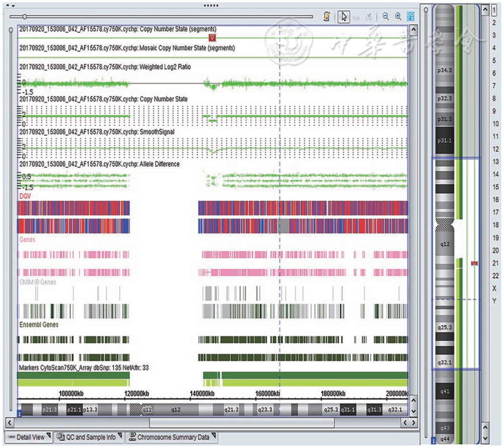Click the red loss segment marker

(213, 38)
